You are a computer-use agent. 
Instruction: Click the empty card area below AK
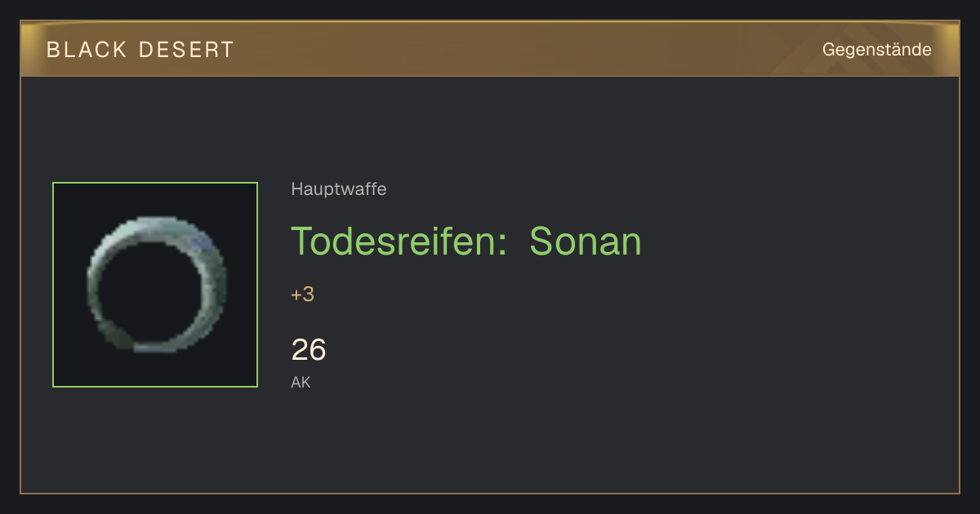point(490,441)
